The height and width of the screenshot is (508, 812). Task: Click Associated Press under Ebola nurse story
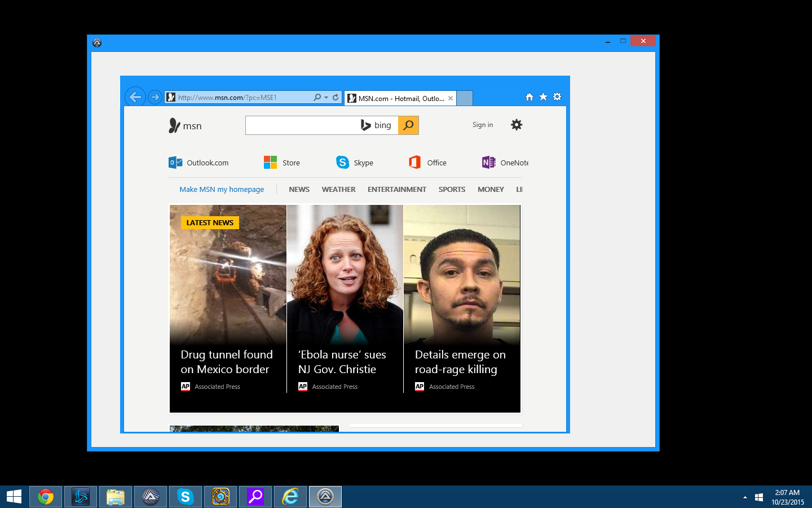[334, 387]
